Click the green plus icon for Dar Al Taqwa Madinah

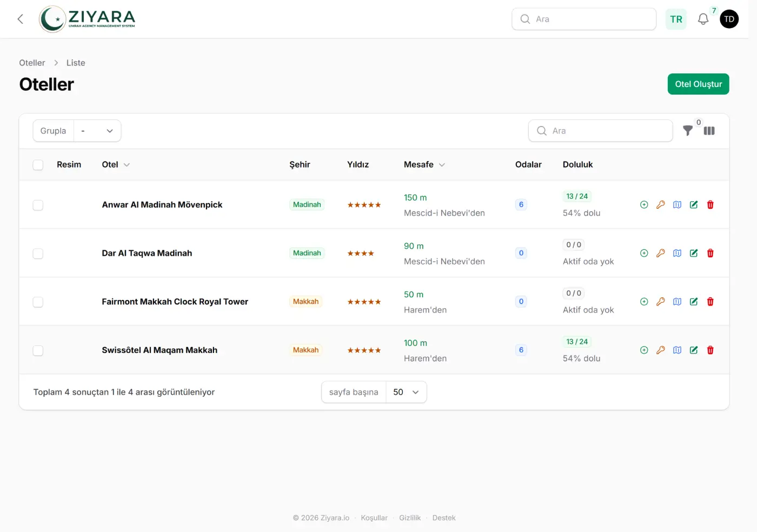click(x=644, y=253)
